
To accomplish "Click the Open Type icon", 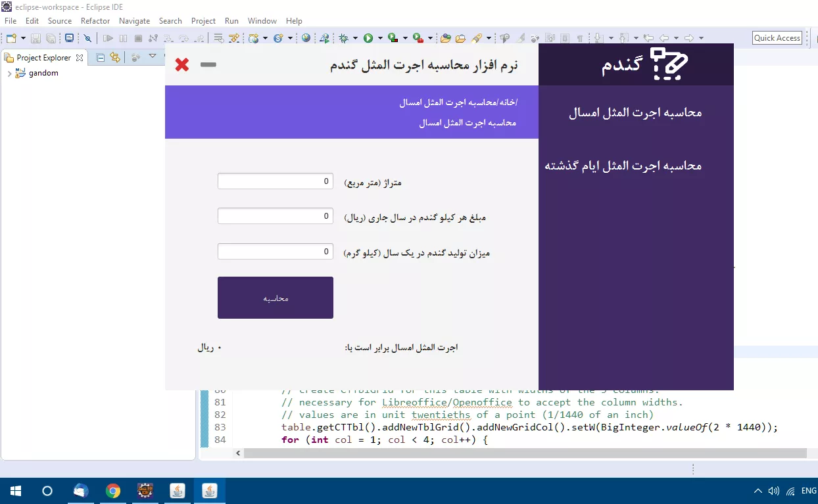I will (446, 38).
